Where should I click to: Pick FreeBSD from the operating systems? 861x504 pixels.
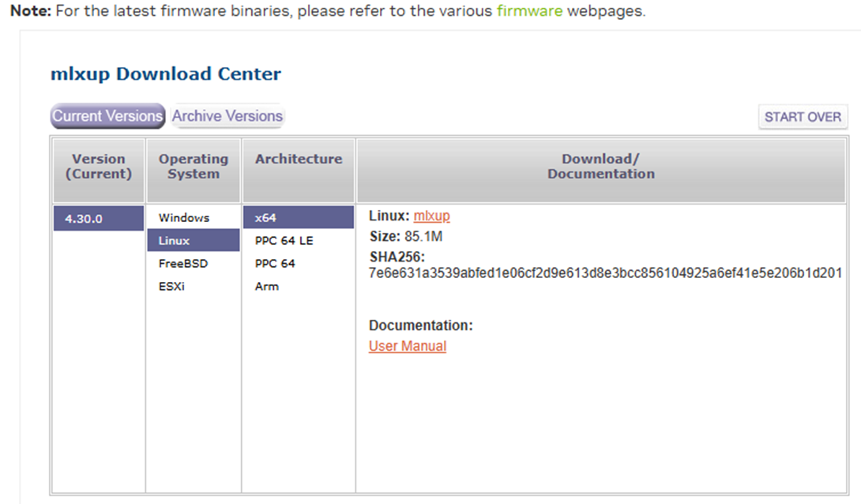tap(183, 264)
